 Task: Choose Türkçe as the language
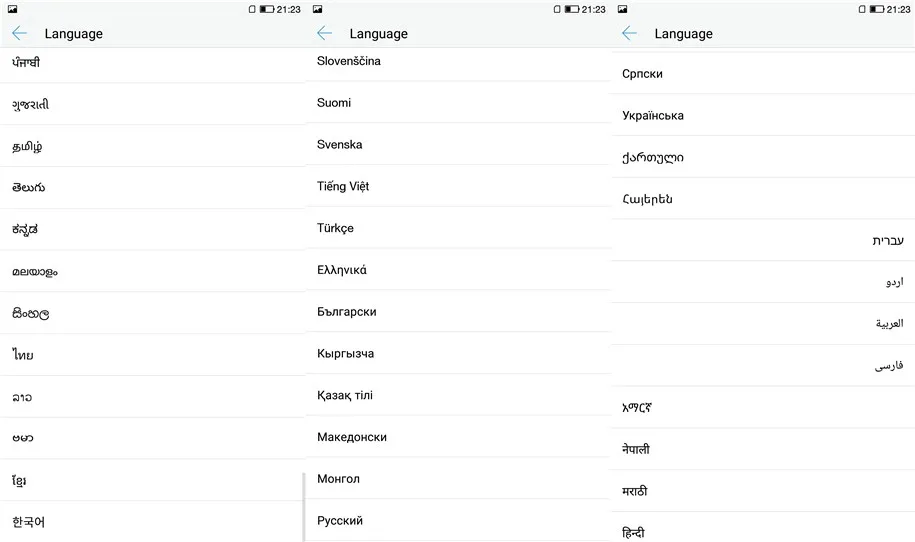[458, 228]
